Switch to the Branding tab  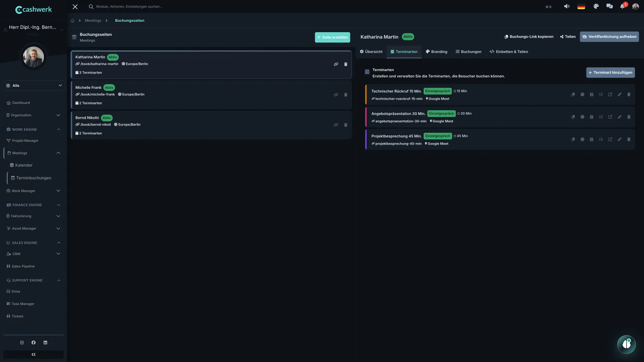(437, 52)
